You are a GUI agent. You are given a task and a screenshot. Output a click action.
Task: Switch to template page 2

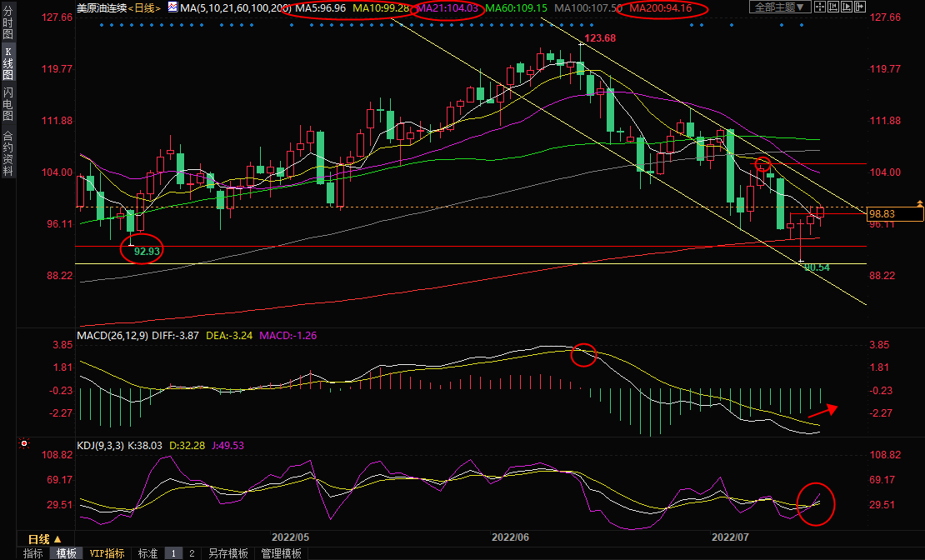191,553
